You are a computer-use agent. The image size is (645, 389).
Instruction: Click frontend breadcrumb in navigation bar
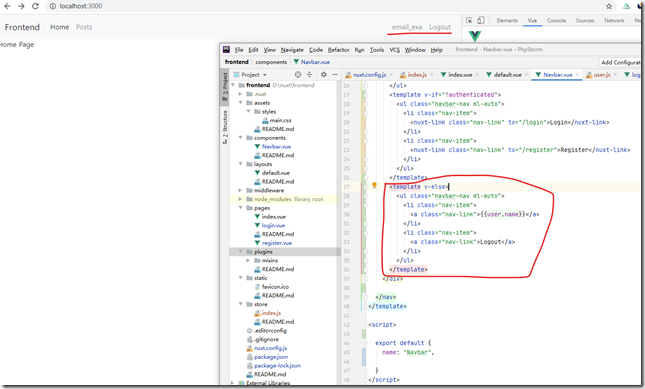pos(237,62)
